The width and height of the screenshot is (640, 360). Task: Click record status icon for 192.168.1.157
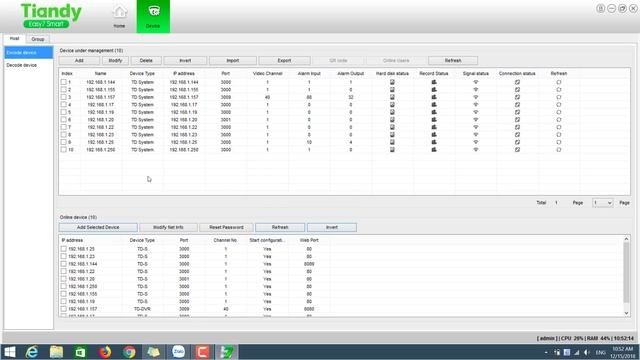click(434, 97)
